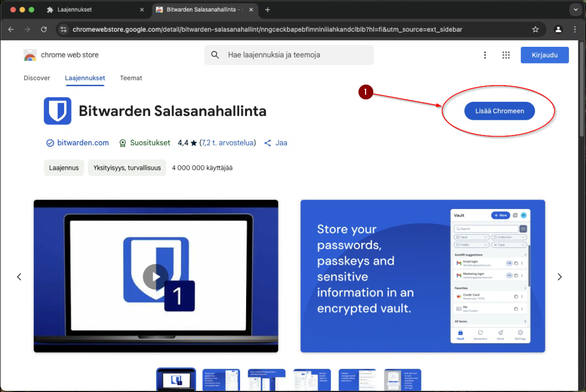
Task: Open a new tab with plus button
Action: 267,10
